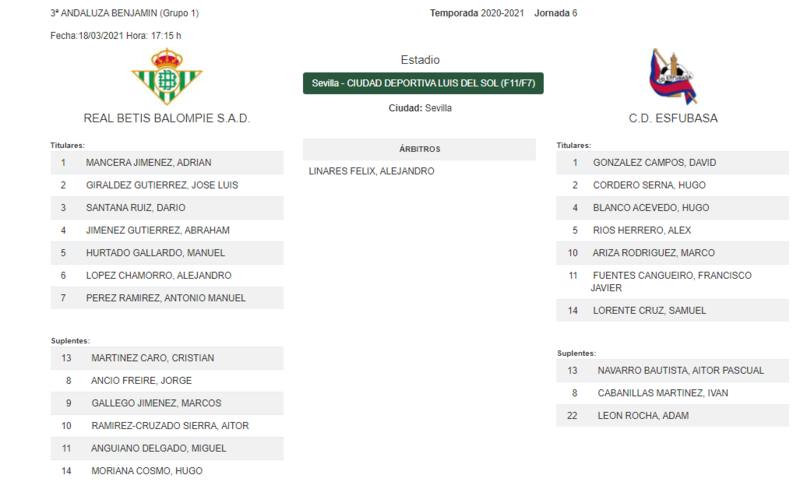The width and height of the screenshot is (800, 496).
Task: Pick substitute LEON ROCHA, ADAM
Action: 672,415
